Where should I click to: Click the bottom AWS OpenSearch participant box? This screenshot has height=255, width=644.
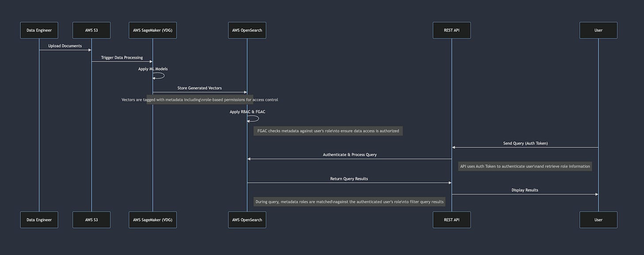click(247, 220)
